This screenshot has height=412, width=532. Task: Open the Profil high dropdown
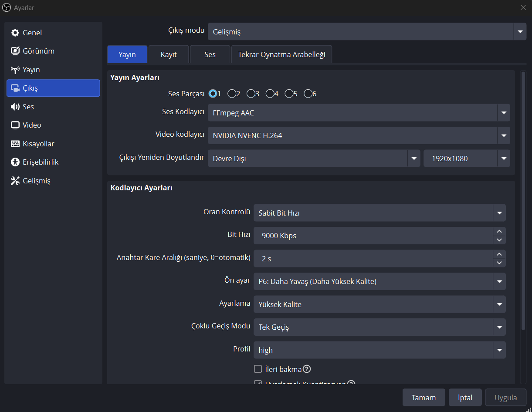tap(380, 350)
